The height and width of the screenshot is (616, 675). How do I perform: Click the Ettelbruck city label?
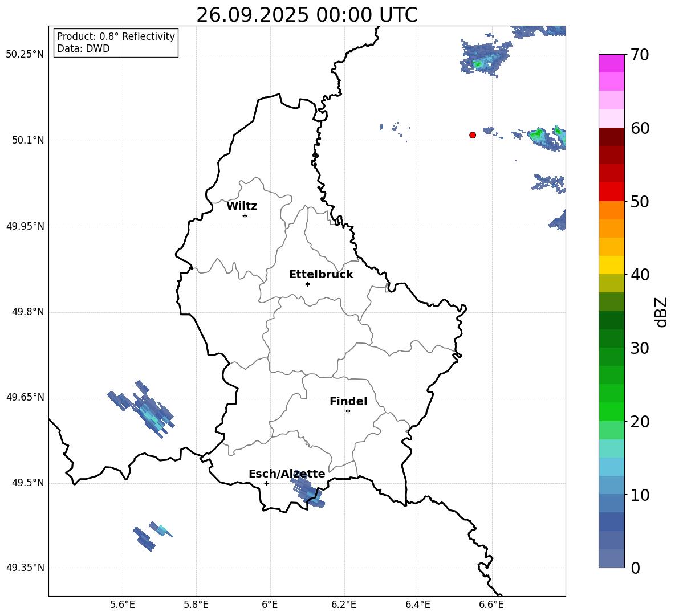[321, 275]
